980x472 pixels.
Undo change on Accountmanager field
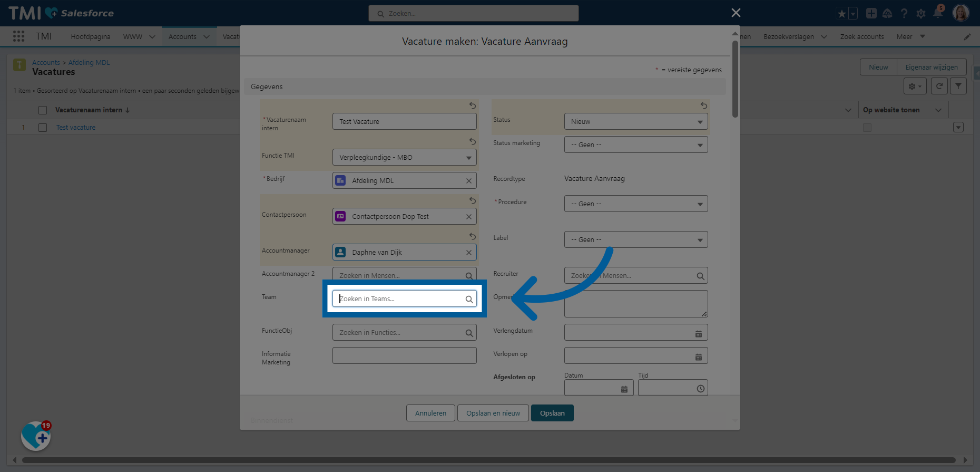coord(473,236)
